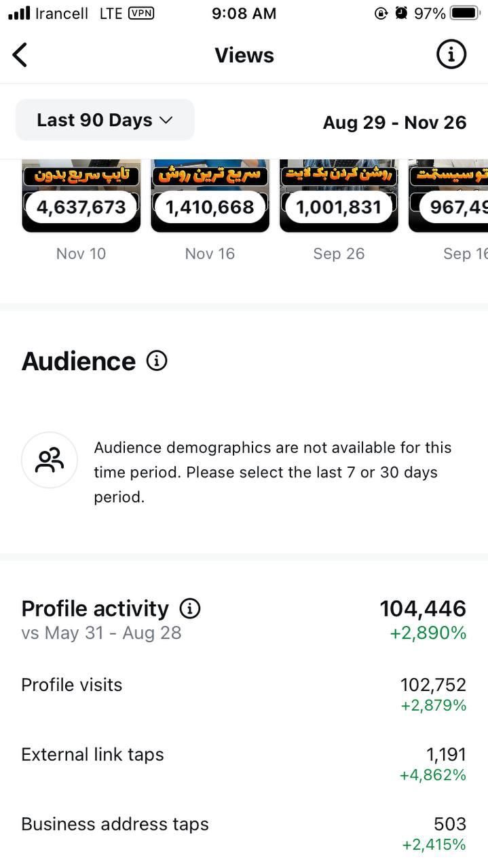The width and height of the screenshot is (488, 868).
Task: Open the Sep 26 reel with 1,001,831 views
Action: click(339, 197)
